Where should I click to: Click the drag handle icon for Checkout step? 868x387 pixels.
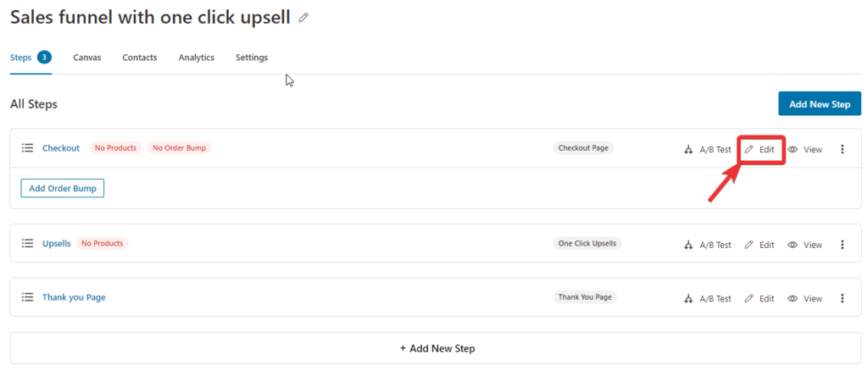click(27, 148)
